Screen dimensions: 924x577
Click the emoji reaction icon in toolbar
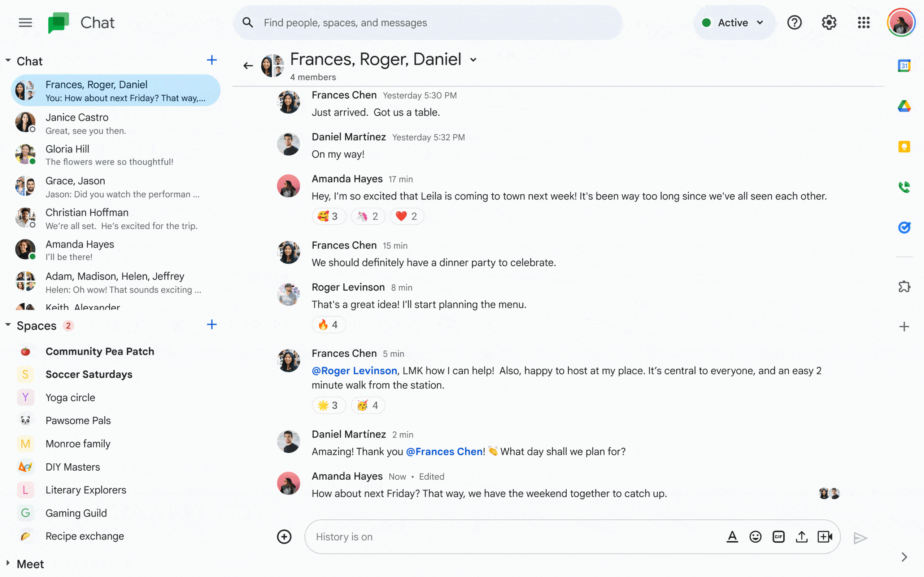755,537
